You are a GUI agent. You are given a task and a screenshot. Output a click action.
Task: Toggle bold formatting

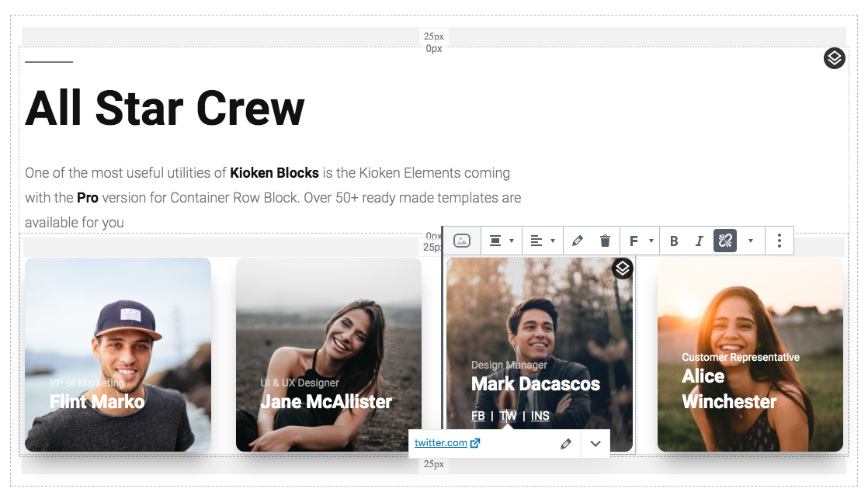674,241
